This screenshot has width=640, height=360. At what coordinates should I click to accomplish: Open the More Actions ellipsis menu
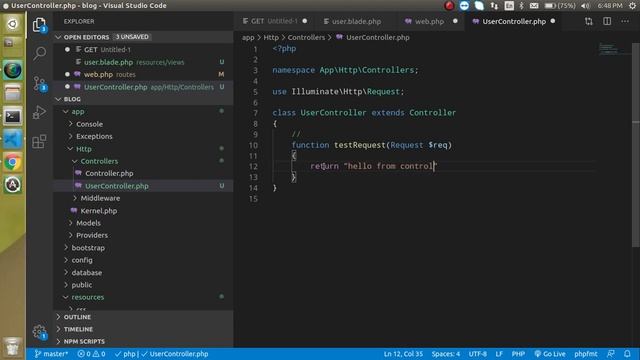pos(625,21)
